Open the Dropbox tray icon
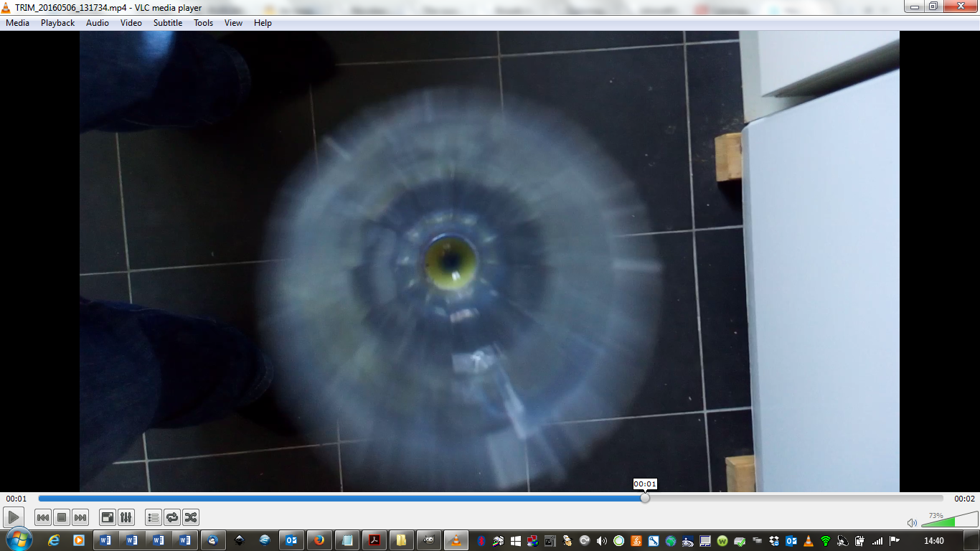 (774, 540)
